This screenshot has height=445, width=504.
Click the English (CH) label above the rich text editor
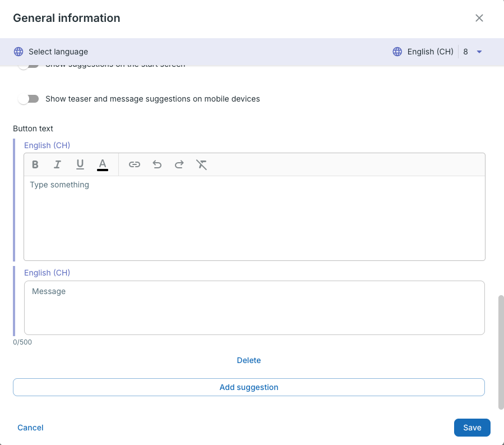[47, 145]
